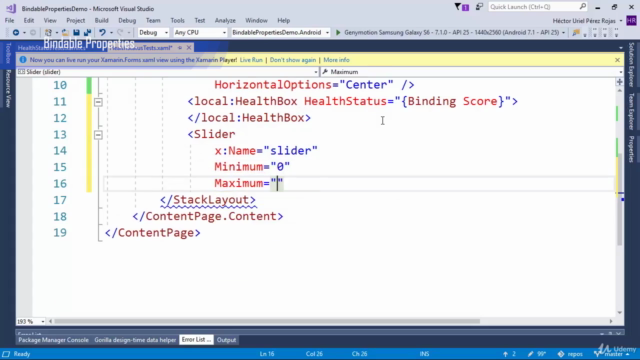Open the Build menu
The width and height of the screenshot is (640, 360).
[101, 20]
